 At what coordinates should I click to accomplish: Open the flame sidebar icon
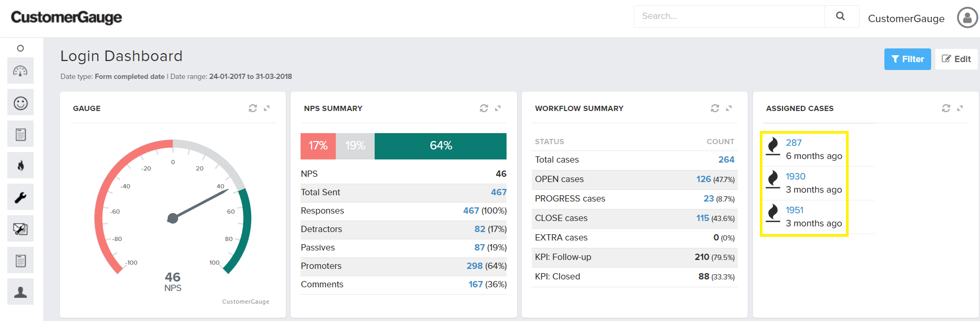pos(20,166)
